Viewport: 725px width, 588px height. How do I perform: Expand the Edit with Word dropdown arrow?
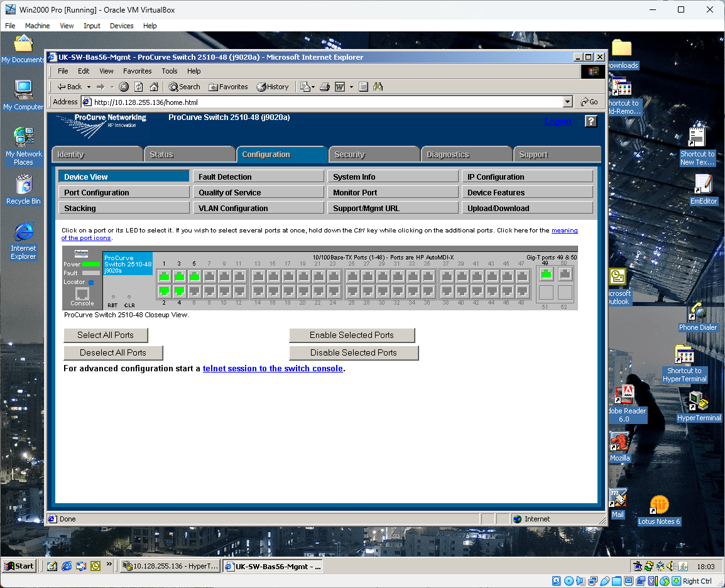(351, 87)
